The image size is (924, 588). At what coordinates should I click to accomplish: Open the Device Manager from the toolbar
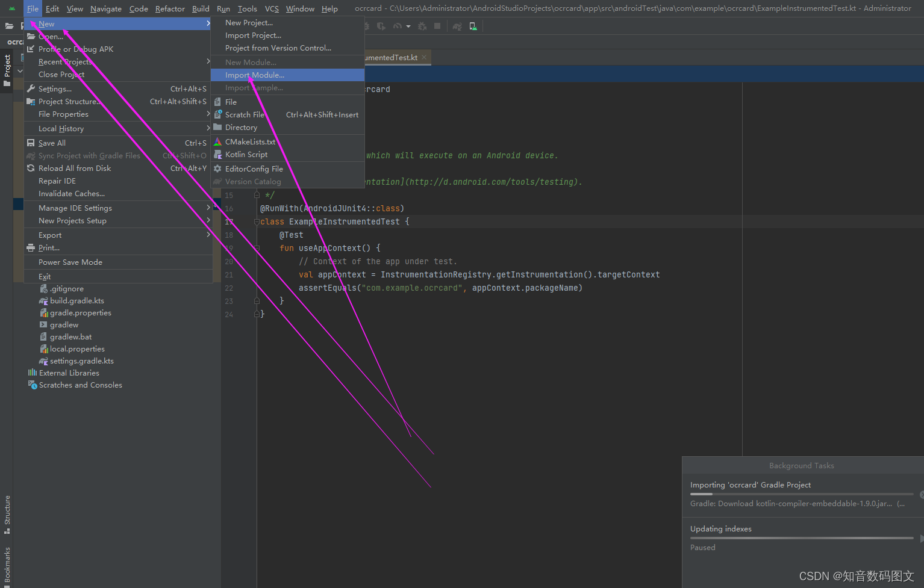pos(473,26)
